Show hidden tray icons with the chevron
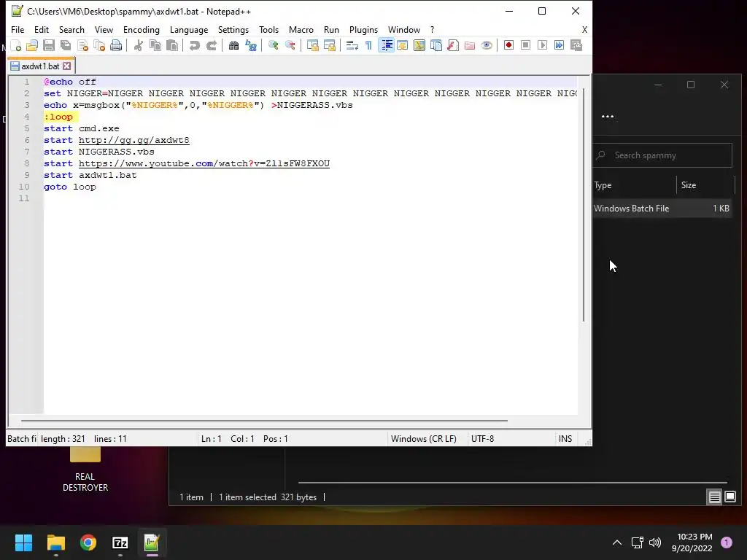 tap(617, 542)
